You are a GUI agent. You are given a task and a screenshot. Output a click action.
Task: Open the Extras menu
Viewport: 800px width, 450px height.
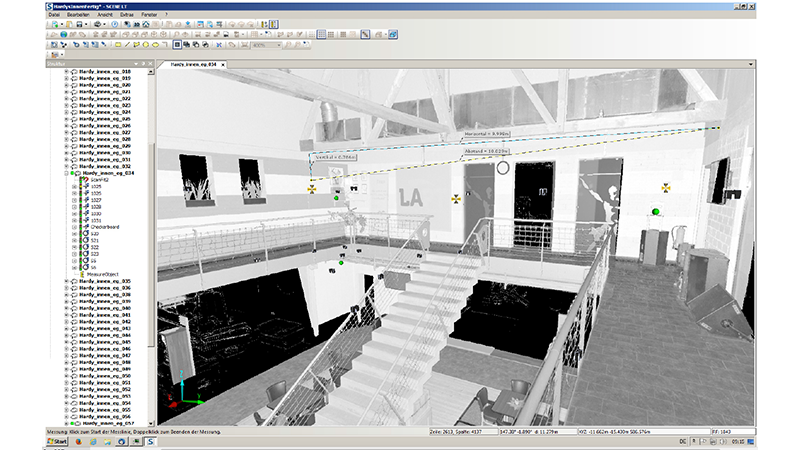pyautogui.click(x=127, y=15)
